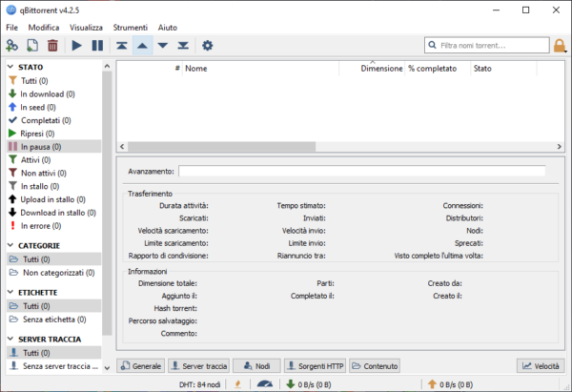Image resolution: width=572 pixels, height=392 pixels.
Task: Collapse the CATEGORIE section
Action: pyautogui.click(x=10, y=245)
